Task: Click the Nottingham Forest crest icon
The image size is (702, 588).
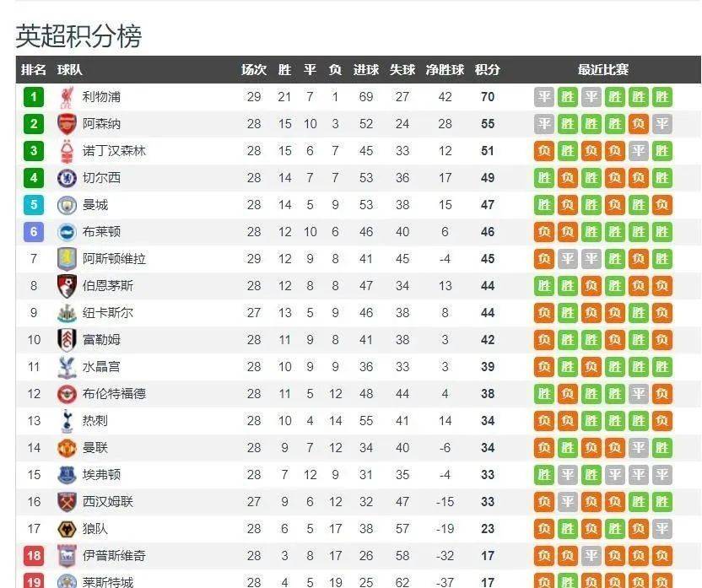Action: pos(67,151)
